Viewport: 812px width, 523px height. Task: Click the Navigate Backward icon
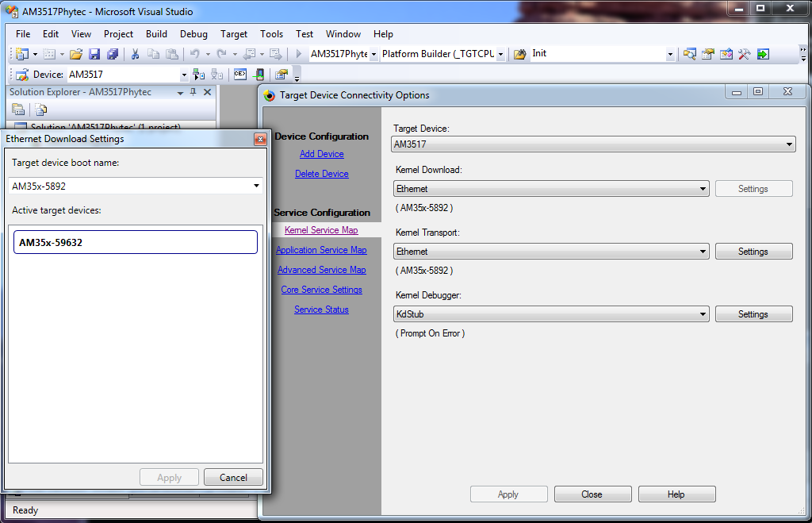249,54
